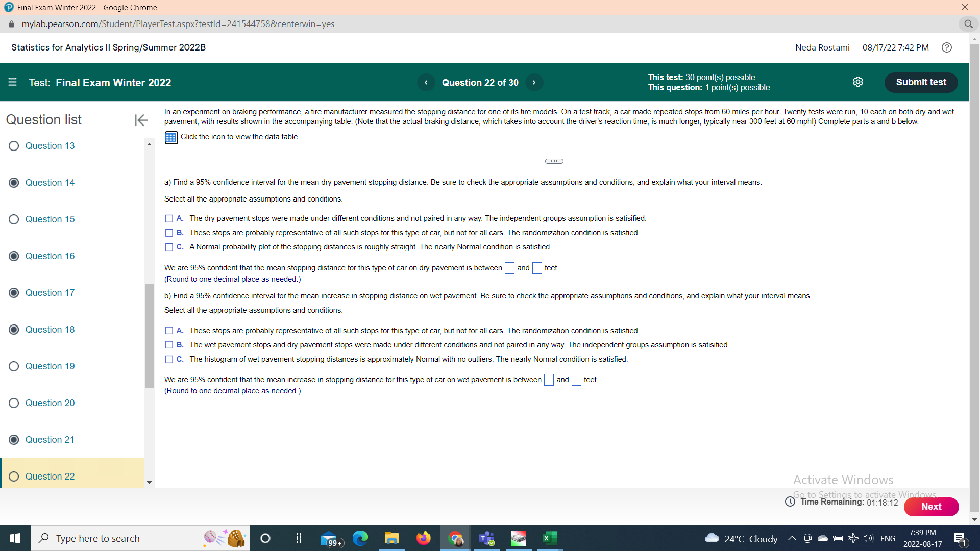Click the first confidence interval answer box

[x=509, y=268]
